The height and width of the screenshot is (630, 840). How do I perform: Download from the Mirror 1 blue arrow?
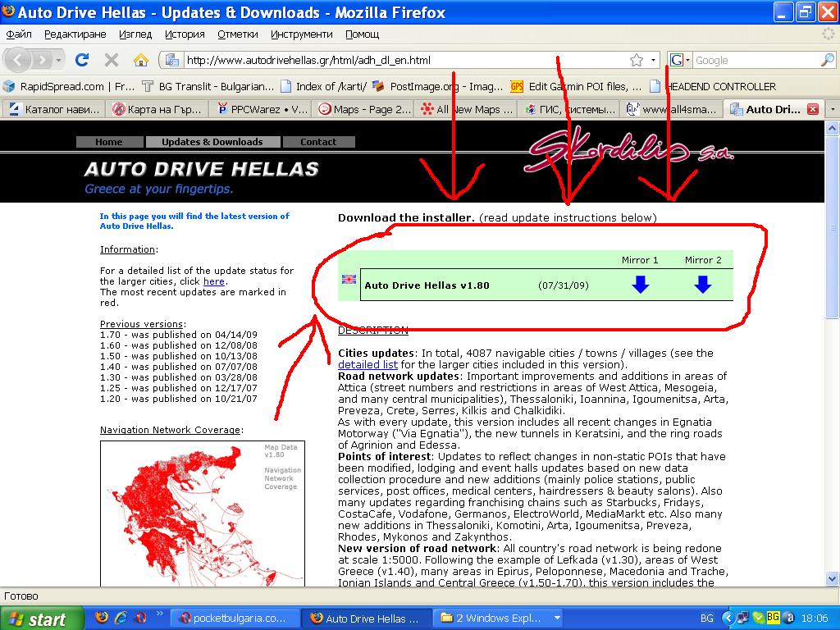[x=640, y=285]
